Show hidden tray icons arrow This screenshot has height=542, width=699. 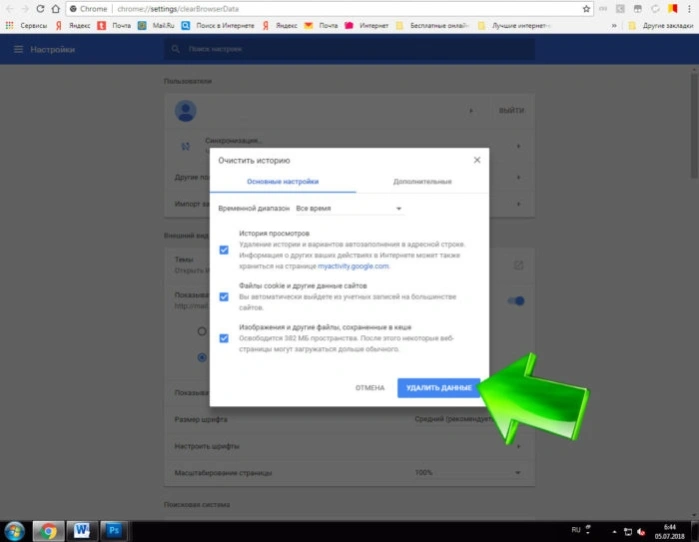[x=614, y=532]
